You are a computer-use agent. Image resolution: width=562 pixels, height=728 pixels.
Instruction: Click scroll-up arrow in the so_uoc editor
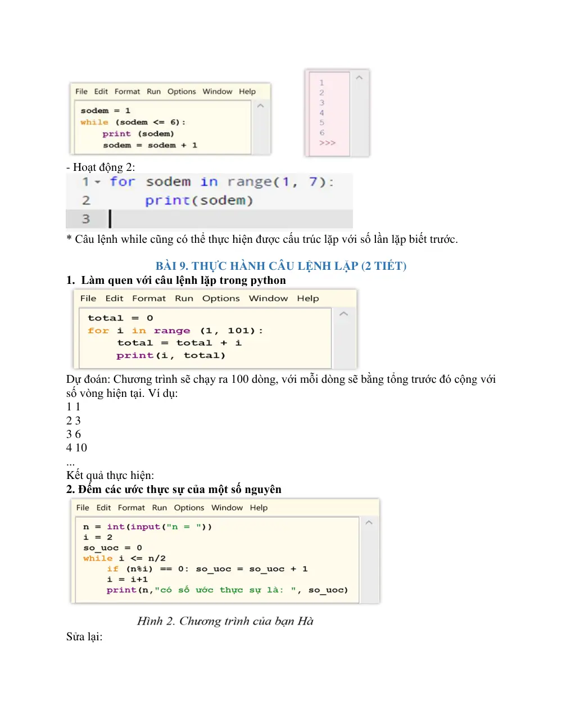click(369, 523)
